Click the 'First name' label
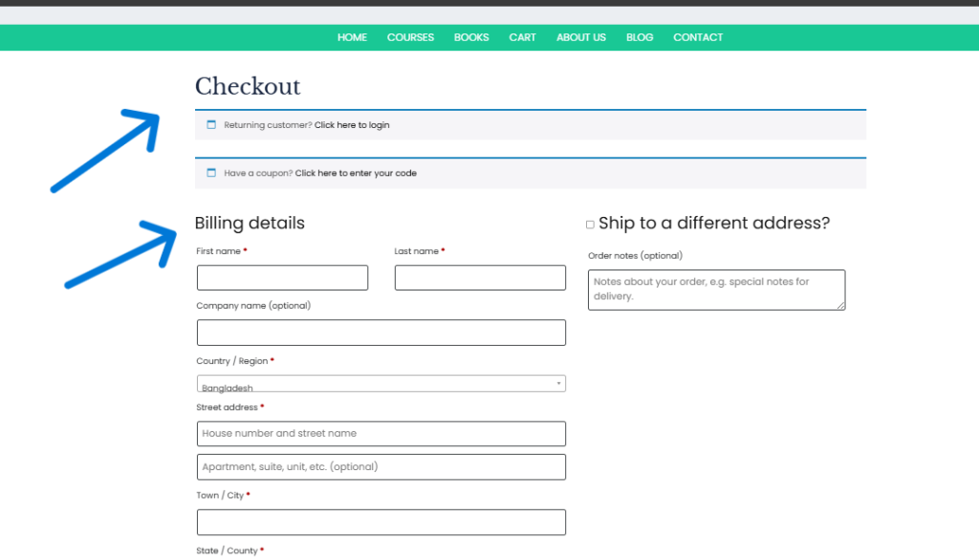 click(219, 251)
